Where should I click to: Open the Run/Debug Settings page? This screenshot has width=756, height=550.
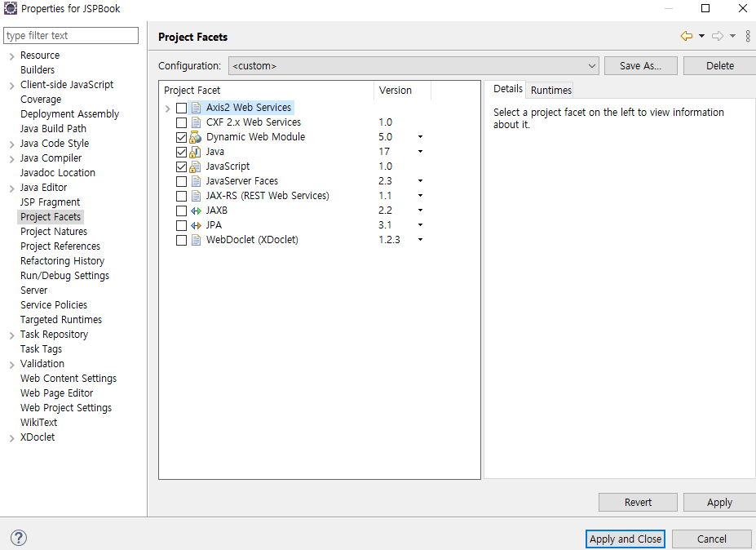pyautogui.click(x=64, y=276)
